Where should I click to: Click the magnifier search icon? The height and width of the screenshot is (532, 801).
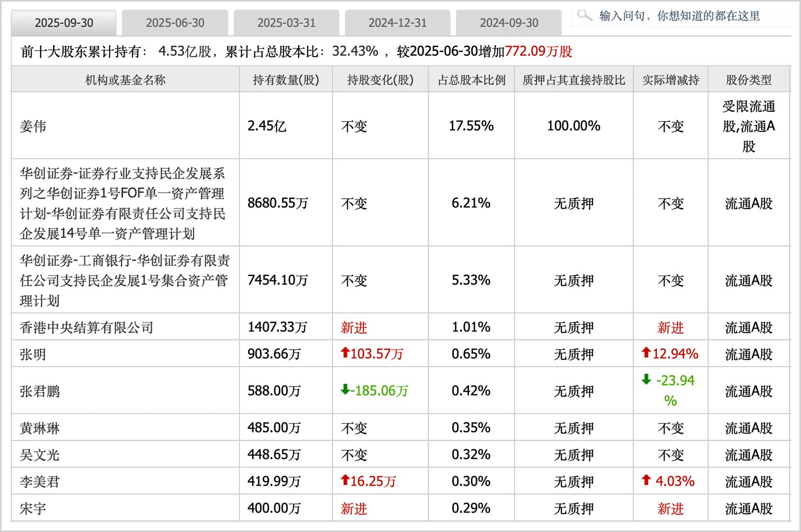(585, 15)
